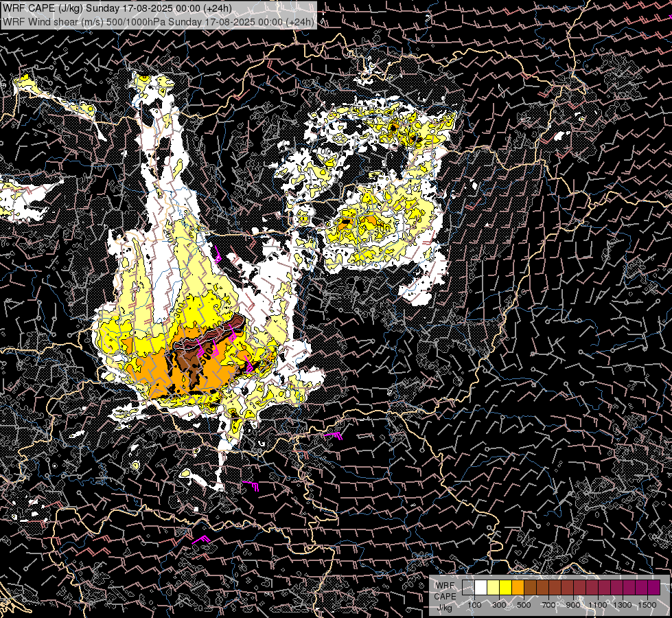
Task: Click the pale yellow legend swatch
Action: (494, 587)
